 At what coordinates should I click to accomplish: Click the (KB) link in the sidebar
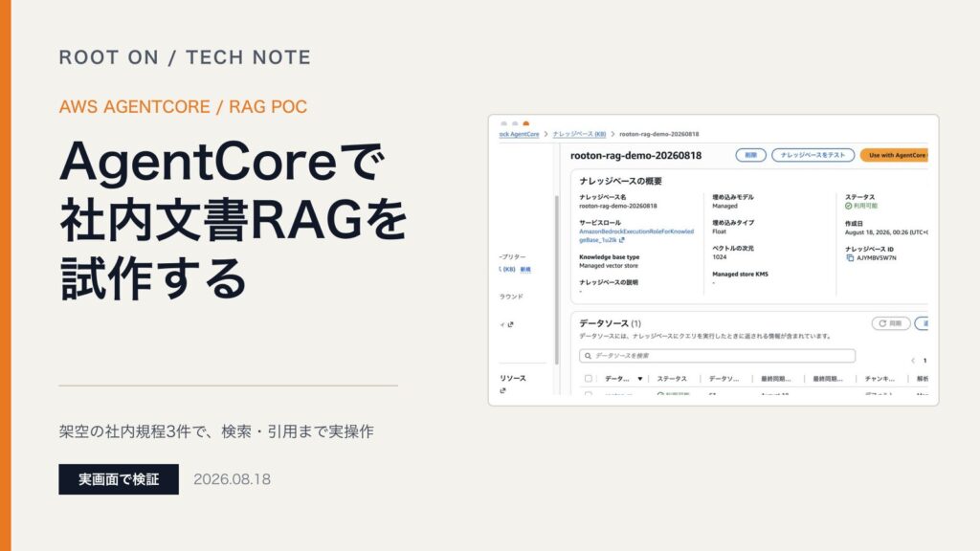[509, 269]
